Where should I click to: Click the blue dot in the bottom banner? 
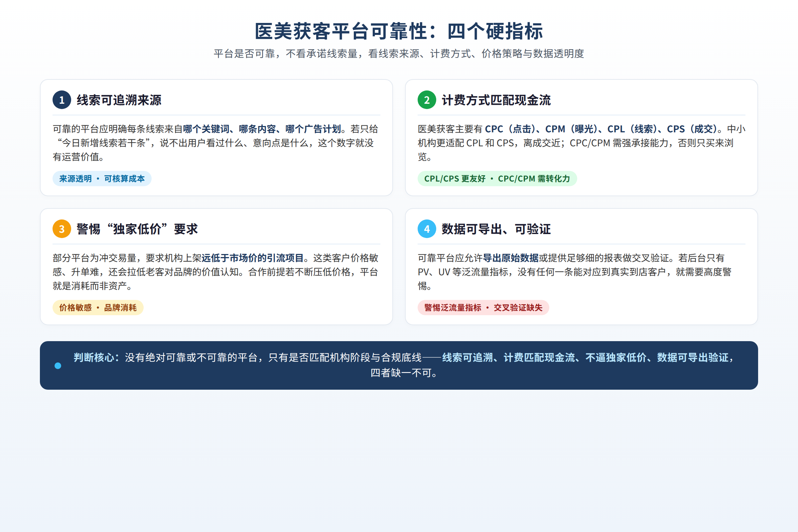pos(58,365)
